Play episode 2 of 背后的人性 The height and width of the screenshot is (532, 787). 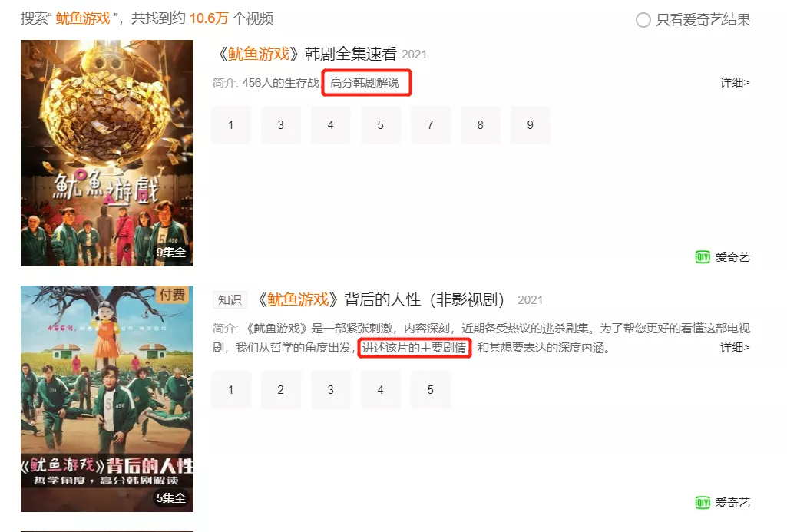click(280, 390)
